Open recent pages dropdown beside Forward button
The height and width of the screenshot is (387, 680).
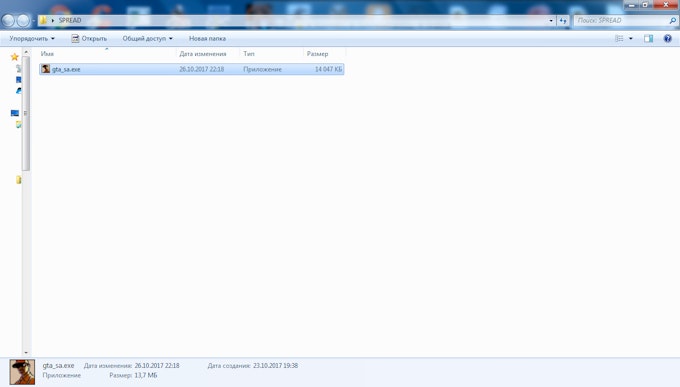[x=33, y=20]
